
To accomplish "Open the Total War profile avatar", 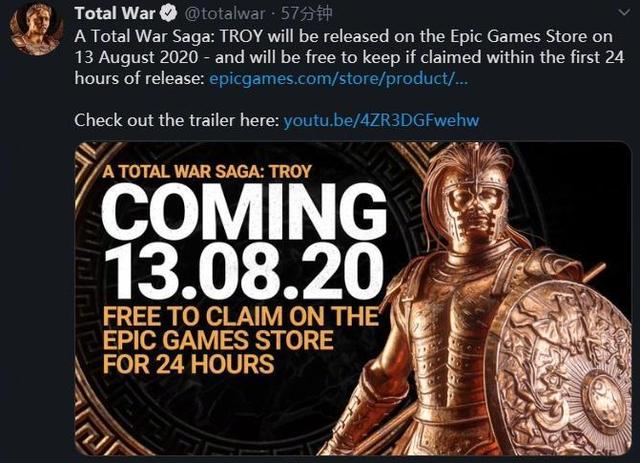I will (37, 28).
